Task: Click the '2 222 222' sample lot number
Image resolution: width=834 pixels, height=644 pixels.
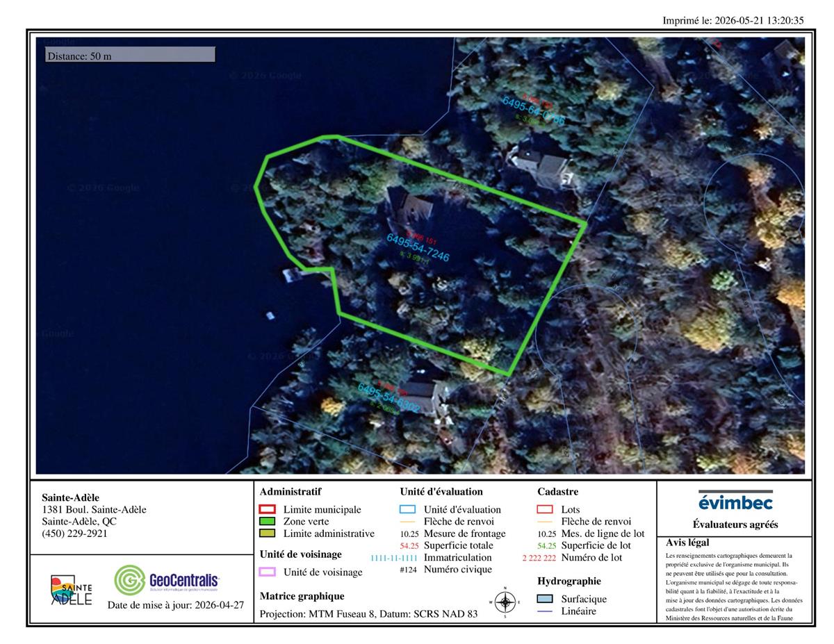Action: 539,558
